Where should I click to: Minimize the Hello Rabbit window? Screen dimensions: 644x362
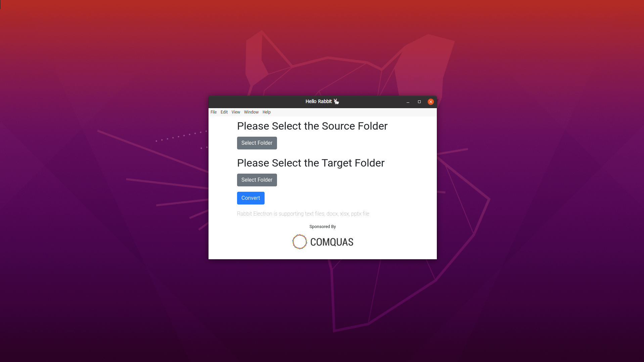(408, 102)
